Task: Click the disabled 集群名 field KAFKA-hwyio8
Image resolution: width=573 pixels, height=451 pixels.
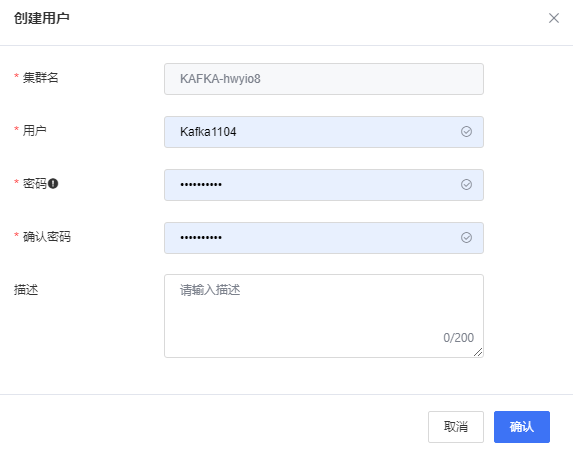Action: (324, 79)
